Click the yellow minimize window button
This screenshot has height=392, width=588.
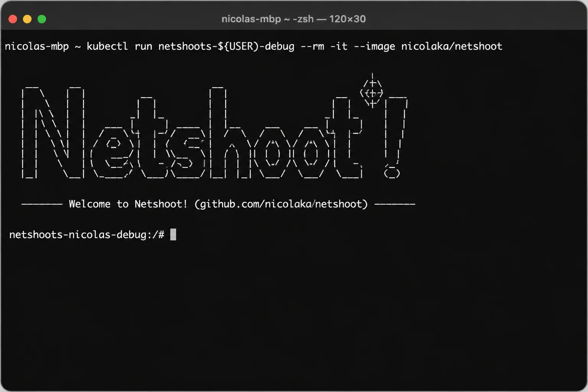pyautogui.click(x=27, y=19)
